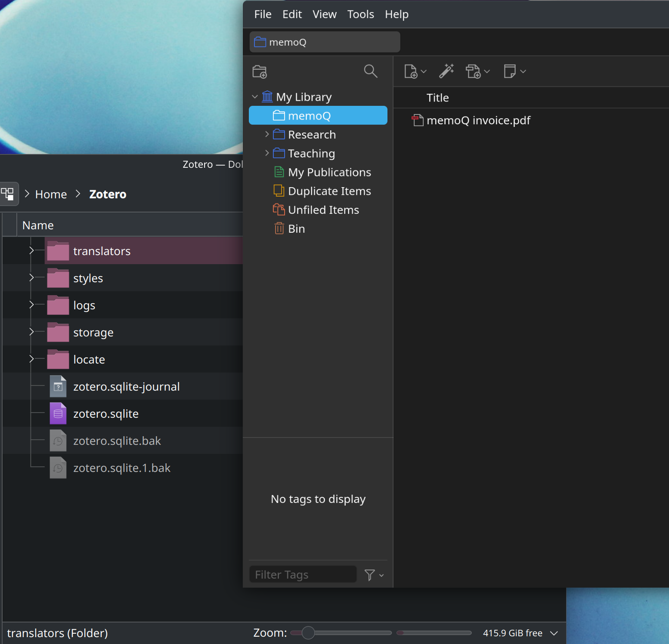This screenshot has height=644, width=669.
Task: Select zotero.sqlite file name in Dolphin
Action: tap(106, 414)
